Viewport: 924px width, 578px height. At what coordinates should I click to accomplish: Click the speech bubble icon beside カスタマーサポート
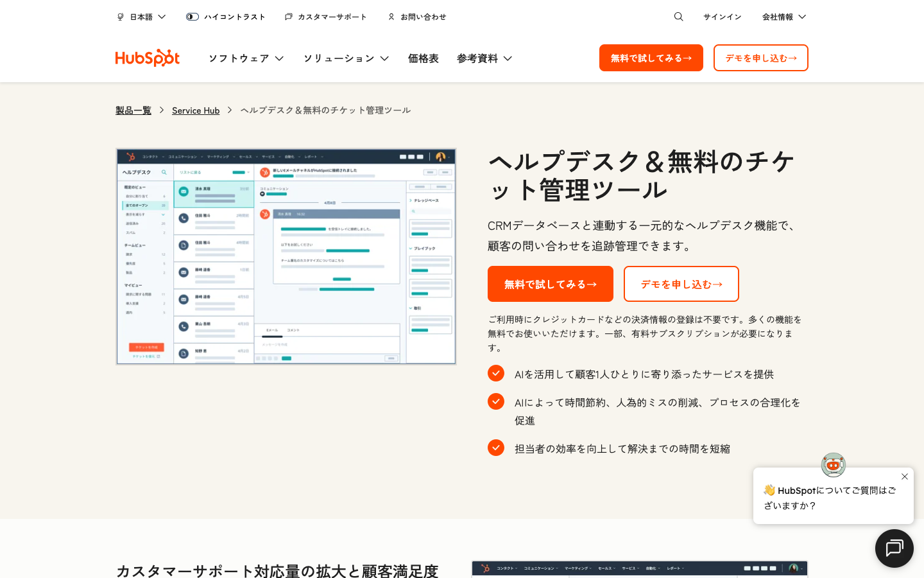[x=287, y=16]
